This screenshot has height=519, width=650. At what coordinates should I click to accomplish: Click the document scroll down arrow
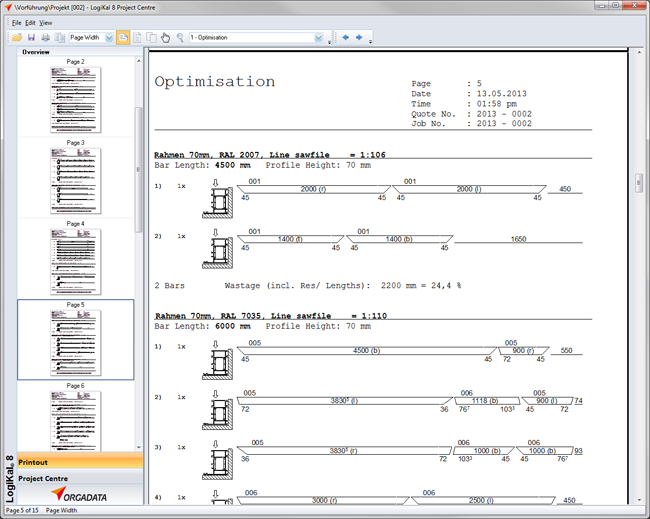[639, 500]
